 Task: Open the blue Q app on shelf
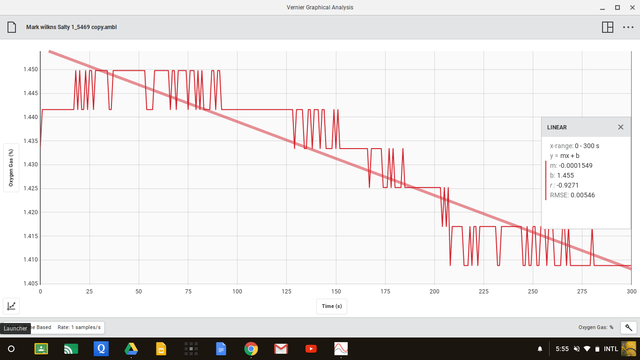(x=101, y=349)
